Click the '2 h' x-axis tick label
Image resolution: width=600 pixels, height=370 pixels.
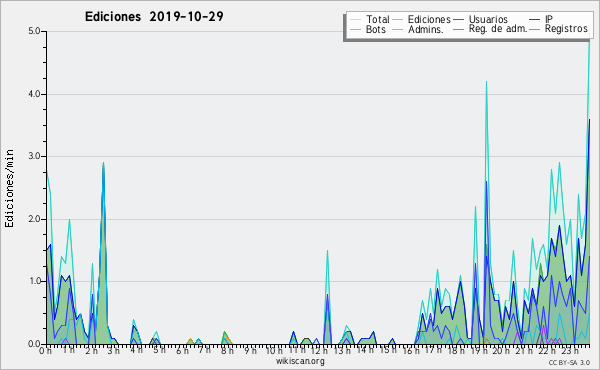point(91,351)
